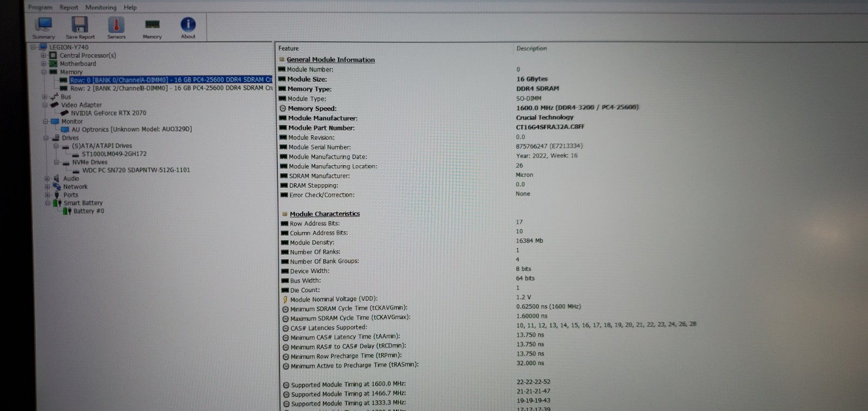This screenshot has height=411, width=868.
Task: Collapse the NVMe Drives node
Action: tap(56, 162)
